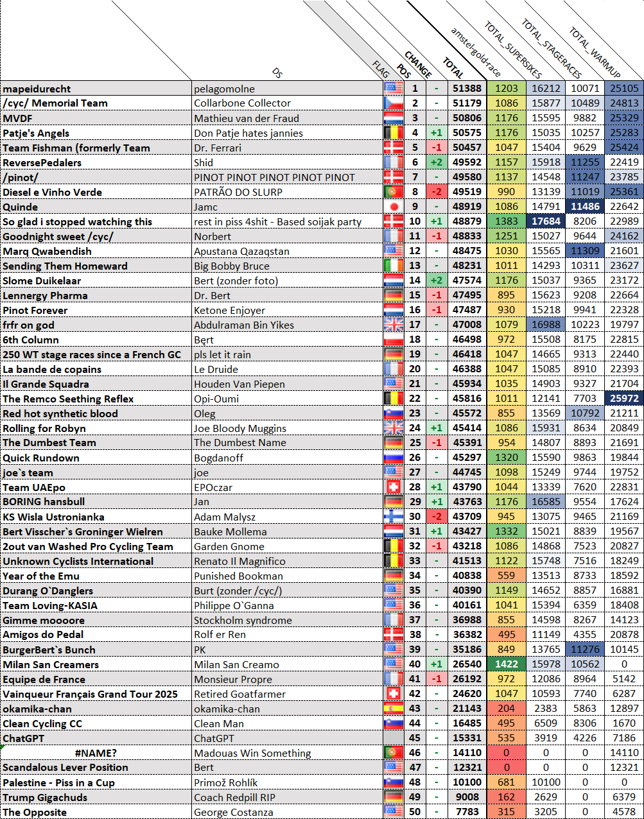Click the Japan flag in Quinde row
Image resolution: width=644 pixels, height=819 pixels.
point(393,207)
